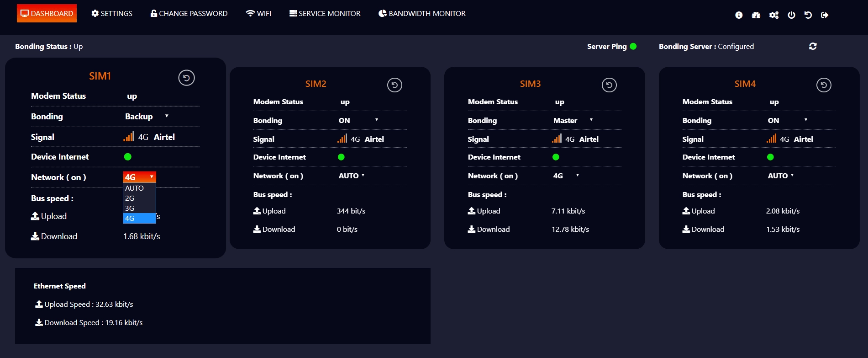Screen dimensions: 868x358
Task: Click SIM3 signal strength bars
Action: pyautogui.click(x=557, y=139)
